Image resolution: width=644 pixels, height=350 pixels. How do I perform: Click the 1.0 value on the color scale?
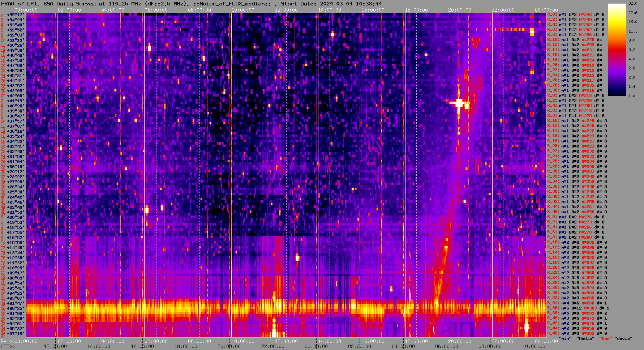[x=632, y=96]
